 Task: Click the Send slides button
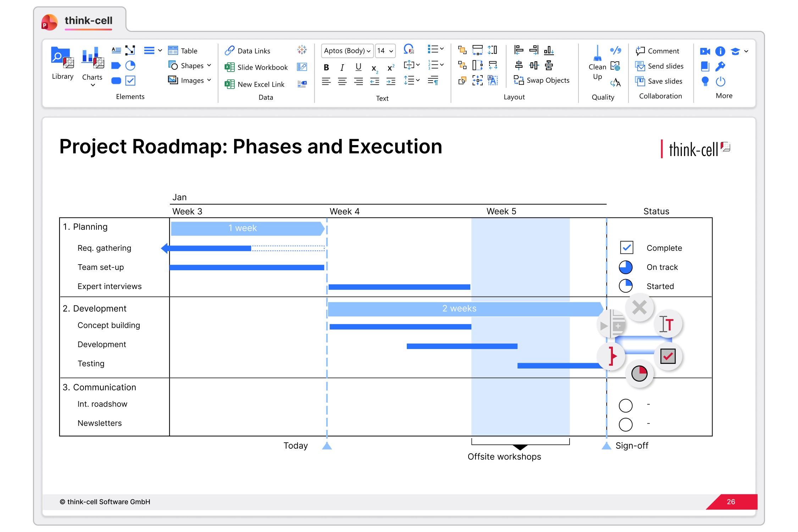[x=659, y=66]
